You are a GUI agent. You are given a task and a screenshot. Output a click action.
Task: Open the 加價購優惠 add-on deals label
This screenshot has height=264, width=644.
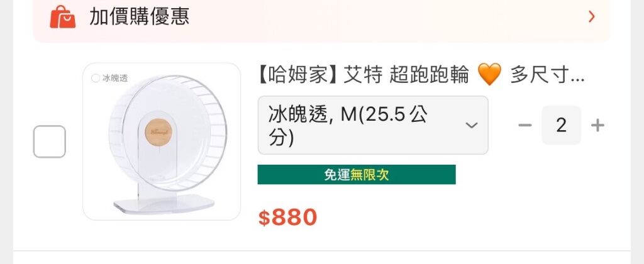tap(139, 17)
